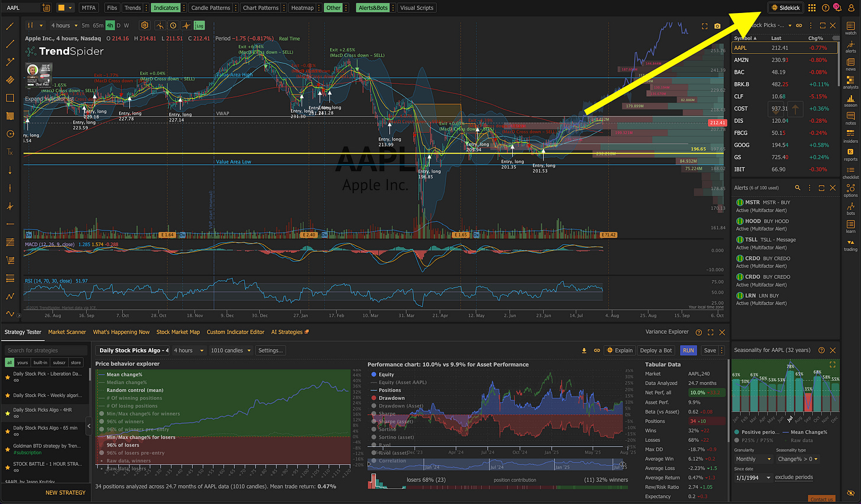861x504 pixels.
Task: Open the alerts icon in right sidebar
Action: pos(850,47)
